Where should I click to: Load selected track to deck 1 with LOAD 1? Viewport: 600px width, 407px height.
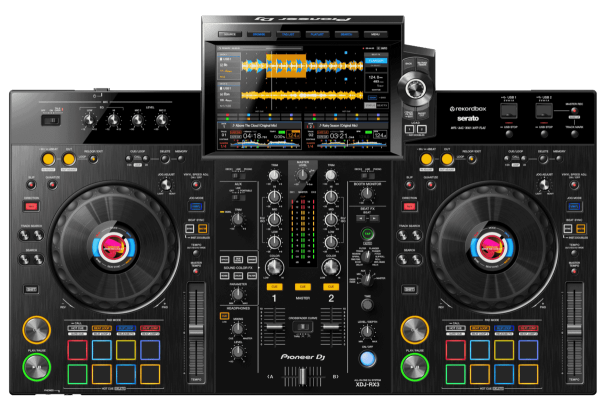tap(409, 129)
